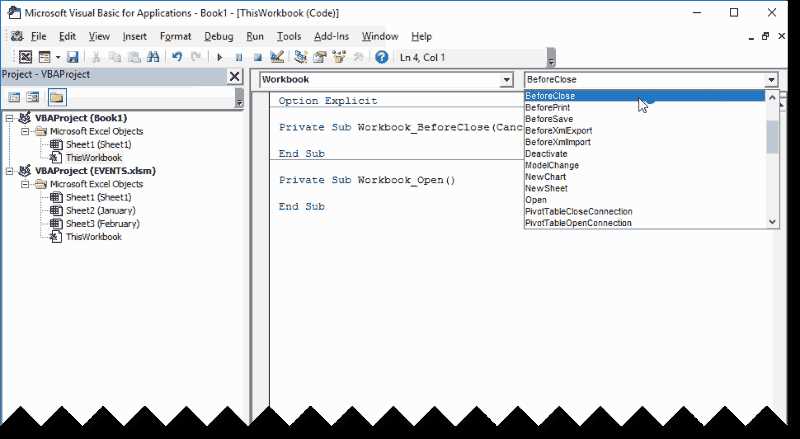The width and height of the screenshot is (800, 439).
Task: Run the macro with the play icon
Action: [x=220, y=57]
